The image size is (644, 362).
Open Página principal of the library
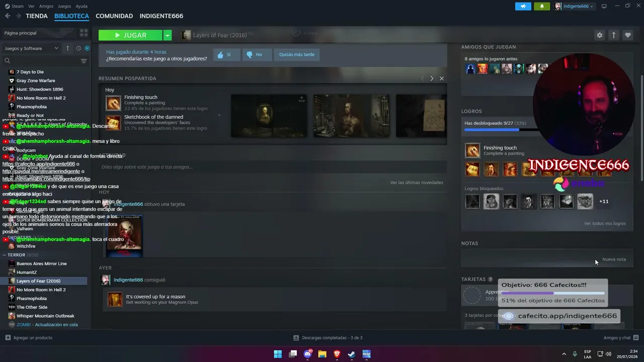click(20, 33)
